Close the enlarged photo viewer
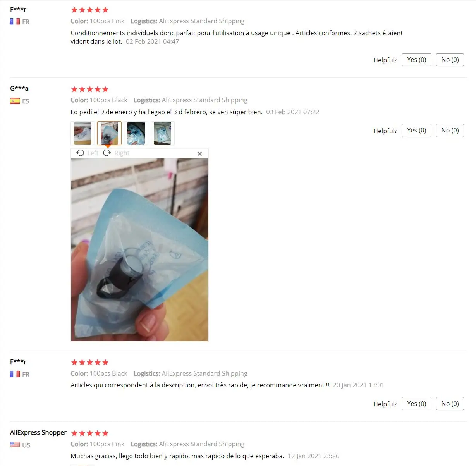Screen dimensions: 476x466 pos(200,154)
